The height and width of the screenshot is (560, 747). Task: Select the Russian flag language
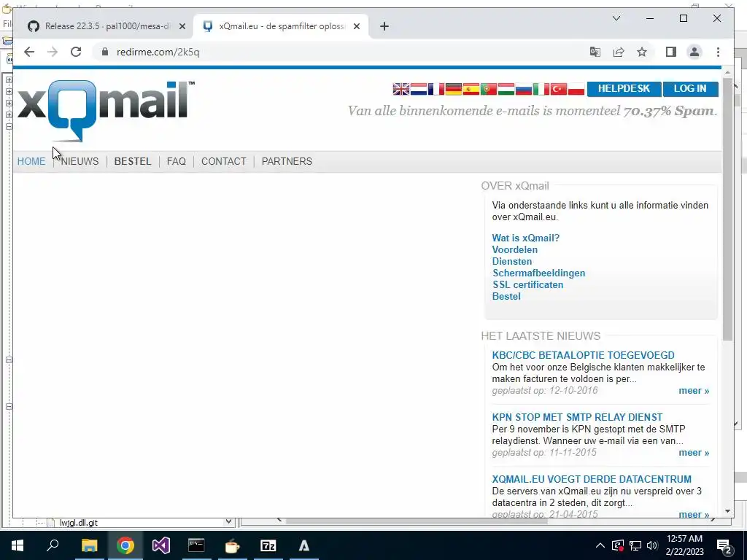click(x=524, y=89)
